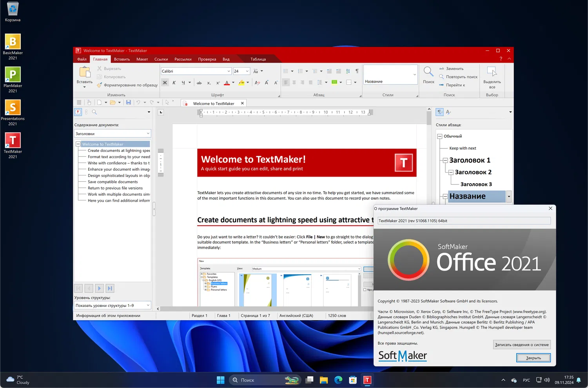This screenshot has height=388, width=588.
Task: Click the large Search (Поиск) magnifier icon
Action: point(428,72)
